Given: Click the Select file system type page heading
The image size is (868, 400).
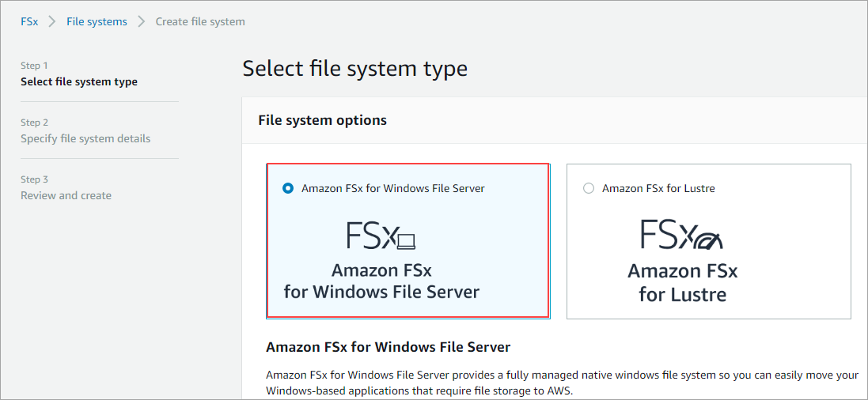Looking at the screenshot, I should pos(354,69).
